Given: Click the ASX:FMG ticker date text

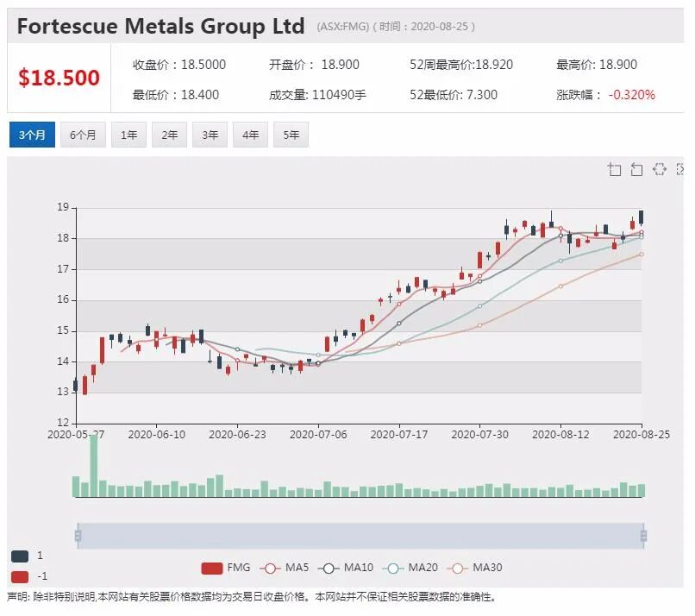Looking at the screenshot, I should coord(396,27).
